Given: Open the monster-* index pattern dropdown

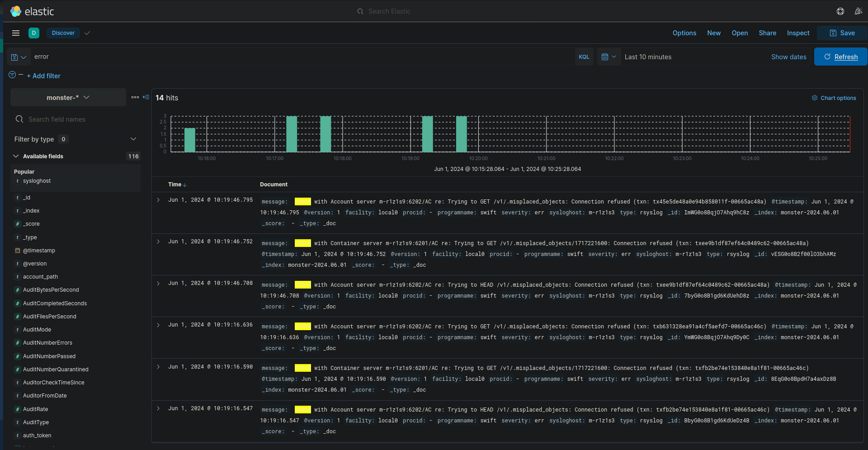Looking at the screenshot, I should point(68,98).
